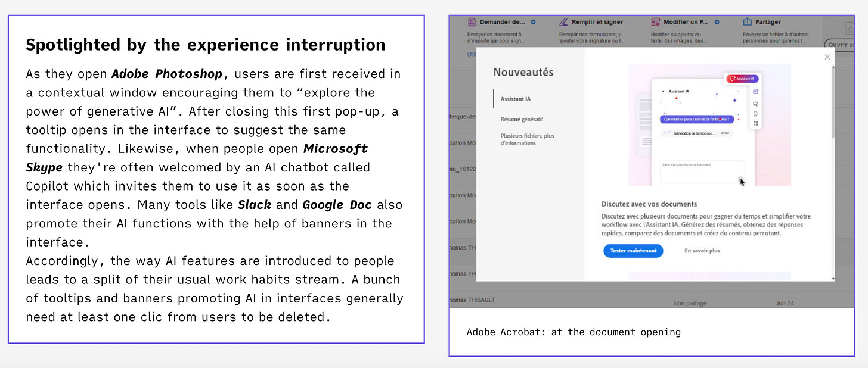Click the Demander de... card title

503,22
